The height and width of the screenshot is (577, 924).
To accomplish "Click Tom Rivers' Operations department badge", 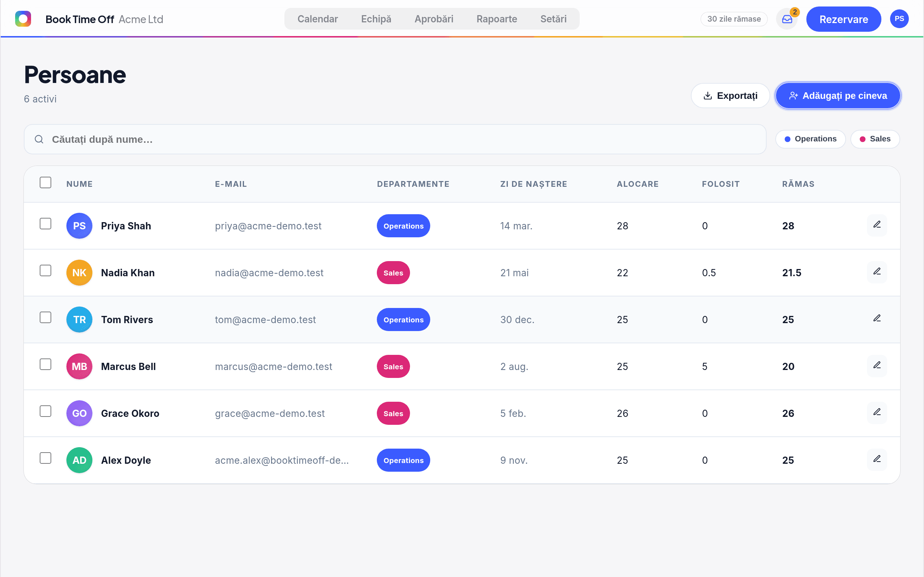I will pos(403,320).
